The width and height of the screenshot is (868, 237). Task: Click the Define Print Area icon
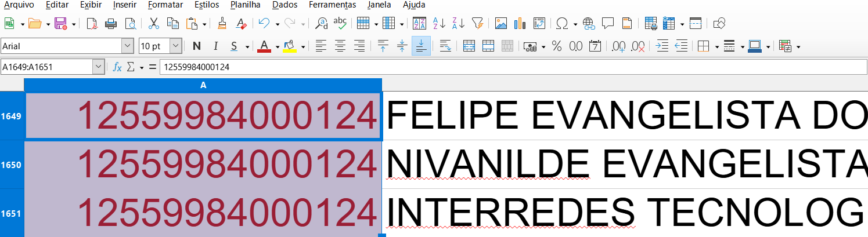pos(651,24)
